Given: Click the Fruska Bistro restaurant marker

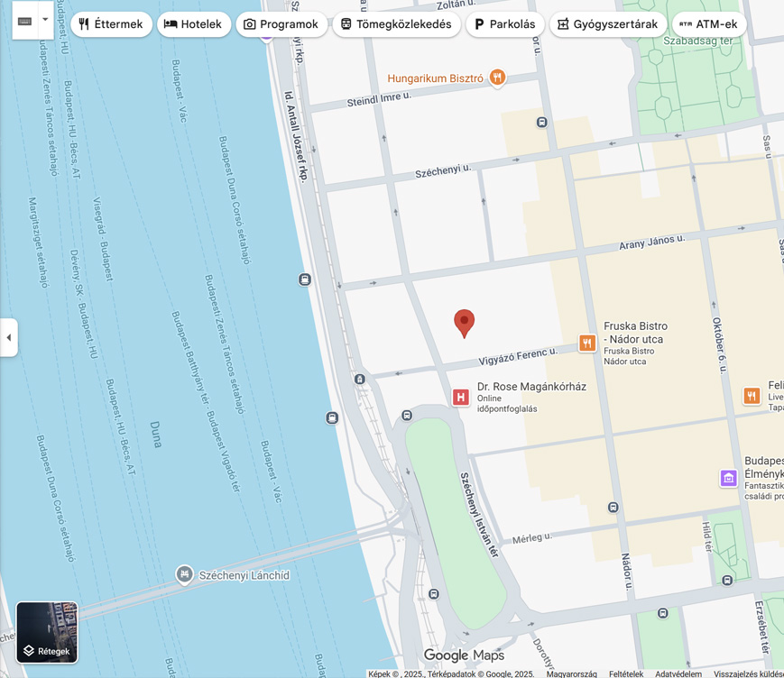Looking at the screenshot, I should pos(587,343).
